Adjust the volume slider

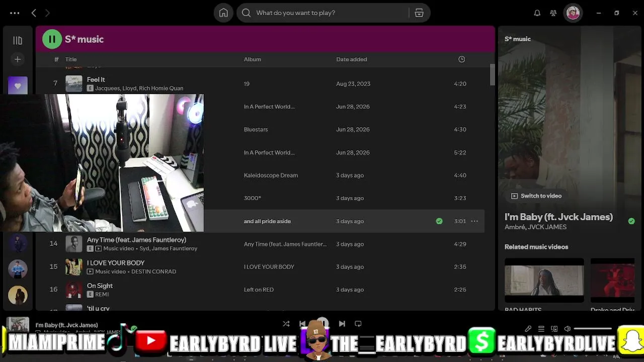593,329
